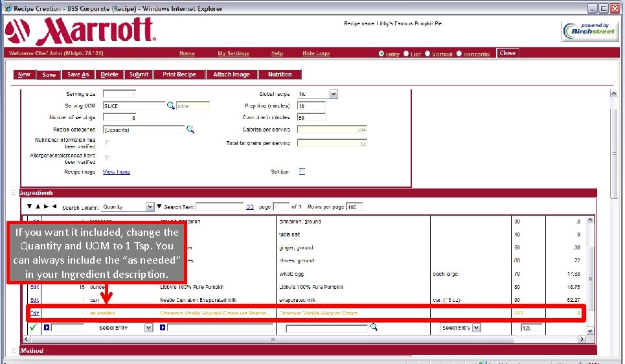Image resolution: width=625 pixels, height=364 pixels.
Task: Click the Method section grip handle
Action: 13,350
